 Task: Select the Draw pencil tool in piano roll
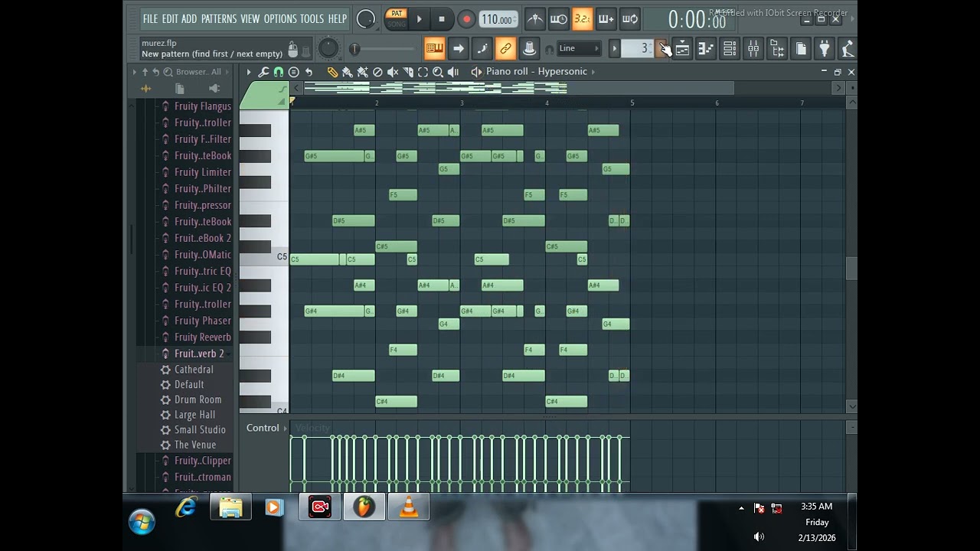(x=332, y=72)
